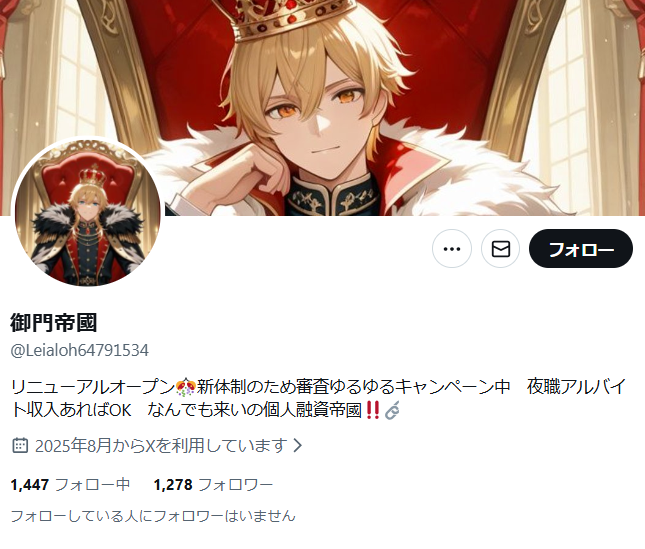Click the envelope direct message icon
Screen dimensions: 645x549
click(x=501, y=249)
